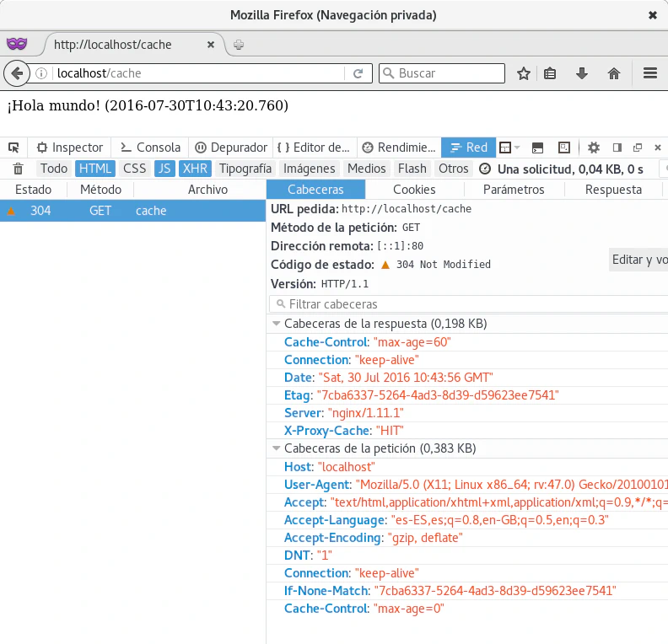
Task: Open the Consola devtools tab
Action: click(x=150, y=148)
